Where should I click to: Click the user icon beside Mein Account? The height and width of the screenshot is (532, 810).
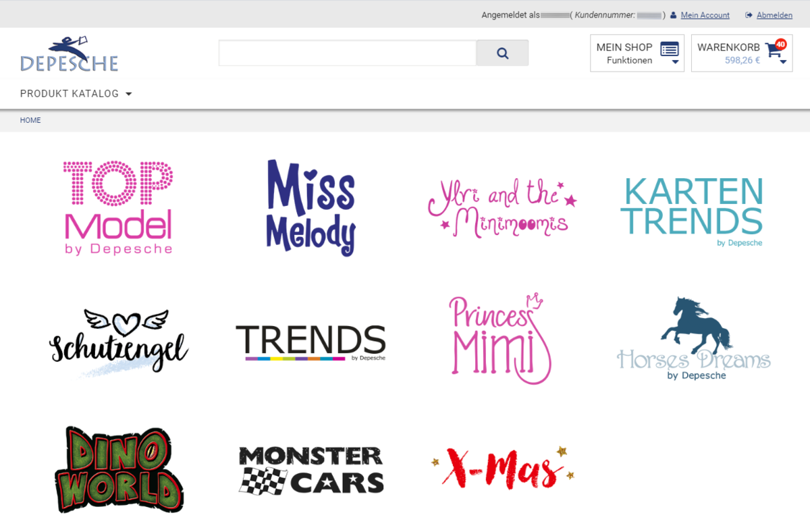pyautogui.click(x=673, y=15)
